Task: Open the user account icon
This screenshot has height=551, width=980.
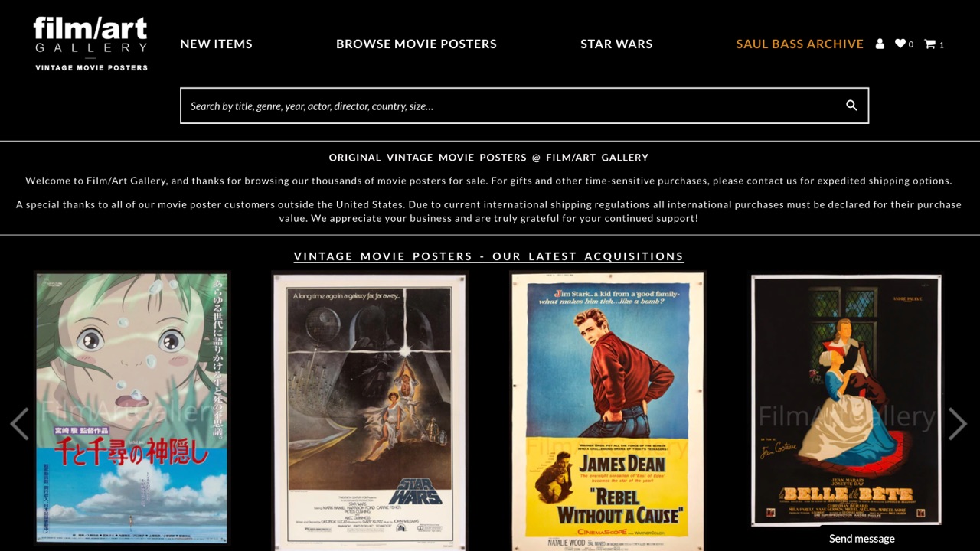Action: click(880, 44)
